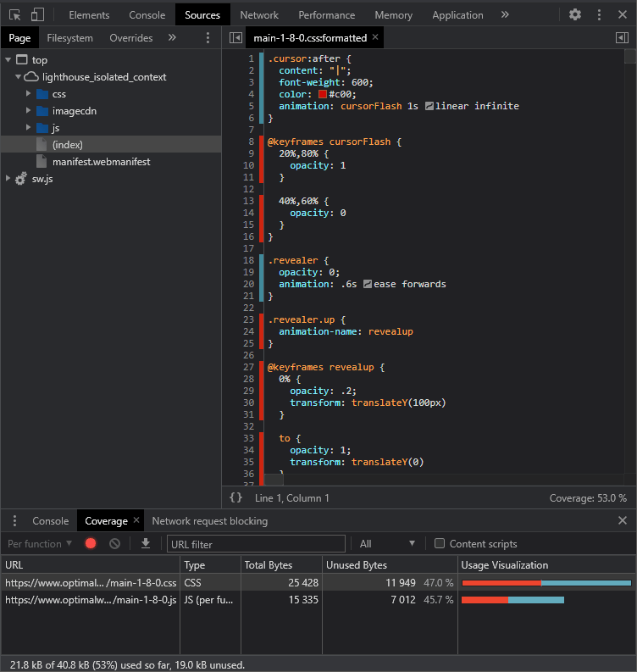Start recording coverage with red record button
Screen dimensions: 637x672
coord(91,544)
